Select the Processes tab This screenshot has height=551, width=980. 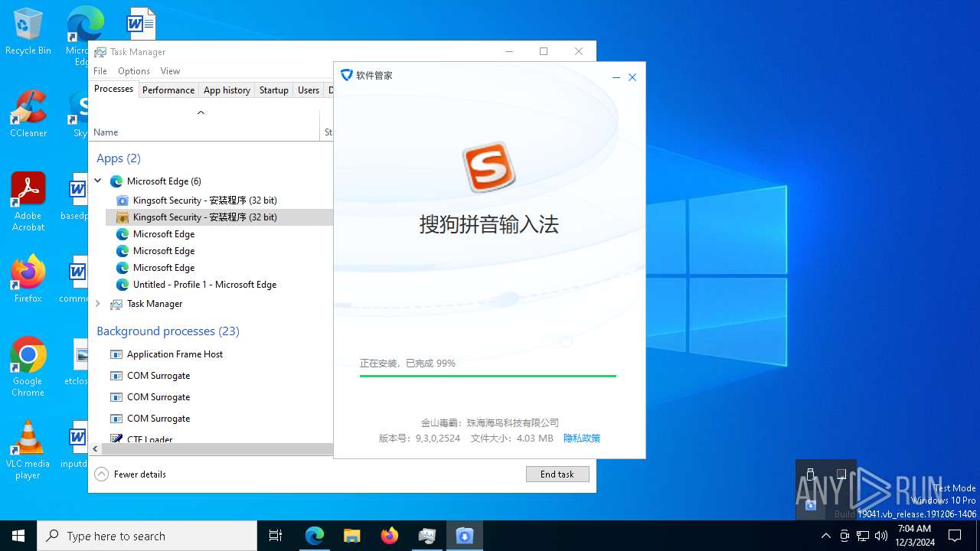click(x=113, y=89)
